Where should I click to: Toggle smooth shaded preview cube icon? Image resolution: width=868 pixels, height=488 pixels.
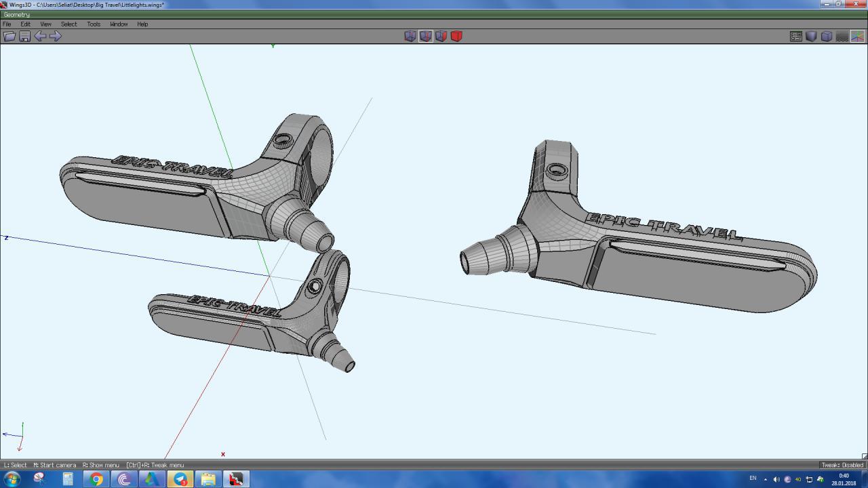click(811, 36)
